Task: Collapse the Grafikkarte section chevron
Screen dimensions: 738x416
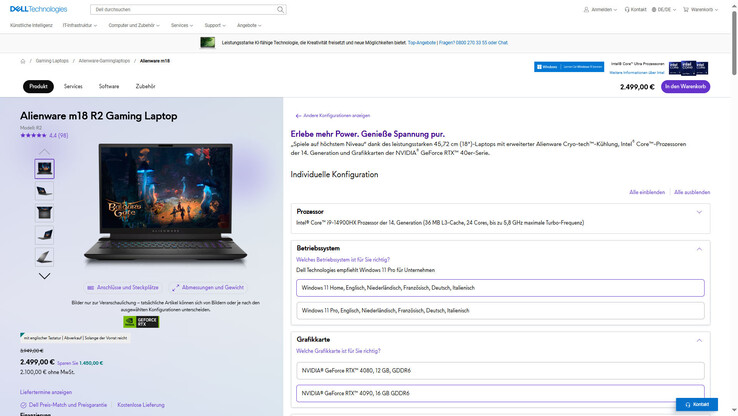Action: [699, 340]
